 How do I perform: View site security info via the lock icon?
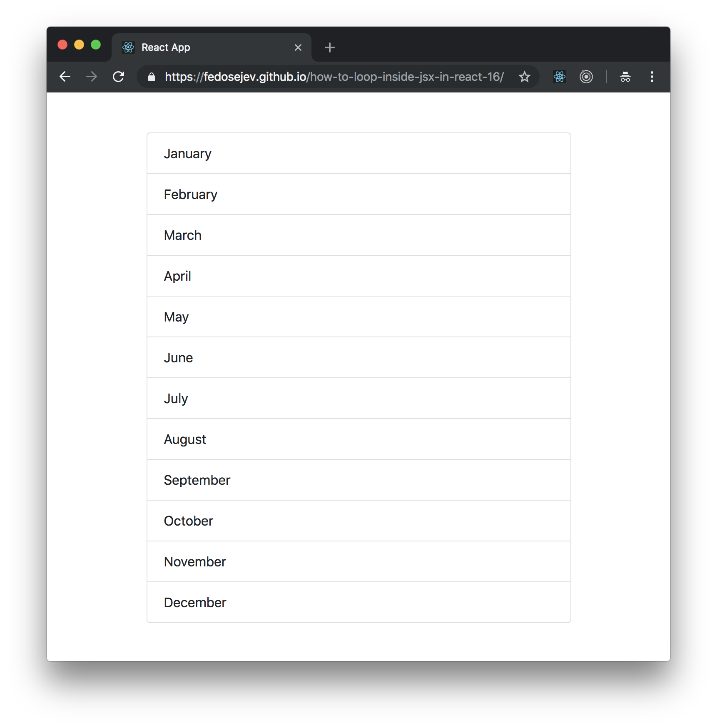pos(151,77)
